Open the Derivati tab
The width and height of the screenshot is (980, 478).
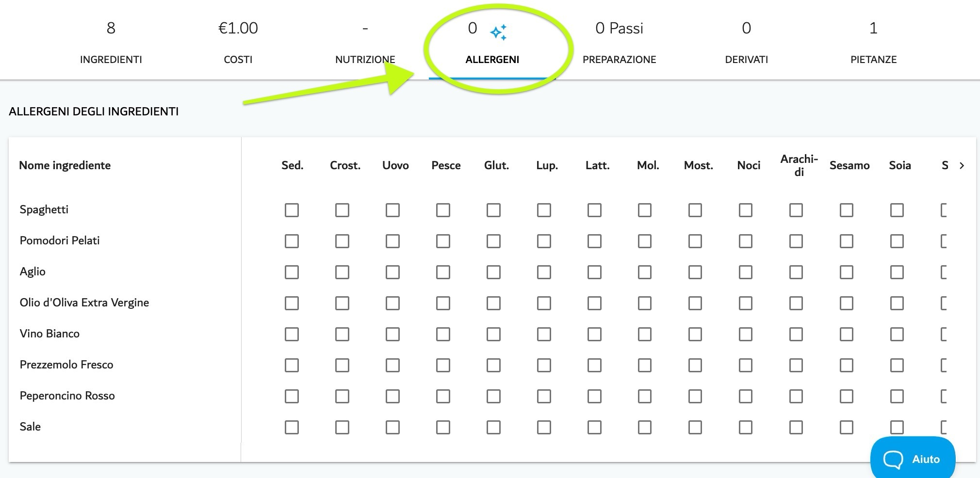click(x=747, y=43)
